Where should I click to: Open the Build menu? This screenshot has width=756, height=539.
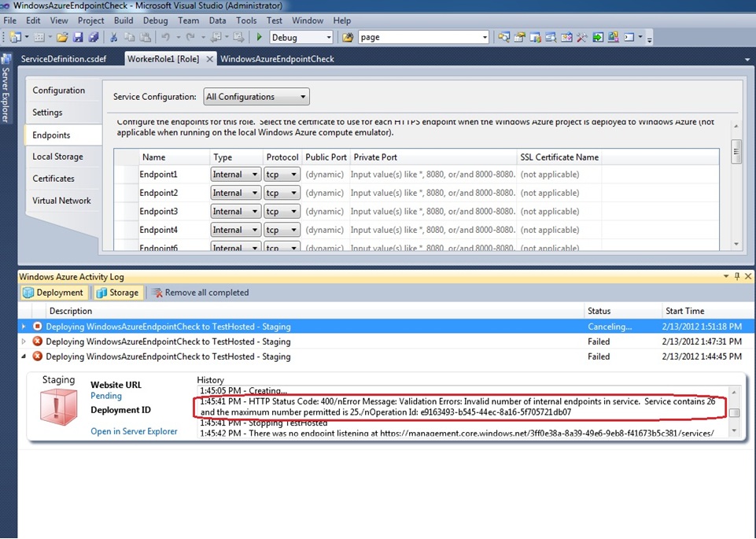(124, 20)
